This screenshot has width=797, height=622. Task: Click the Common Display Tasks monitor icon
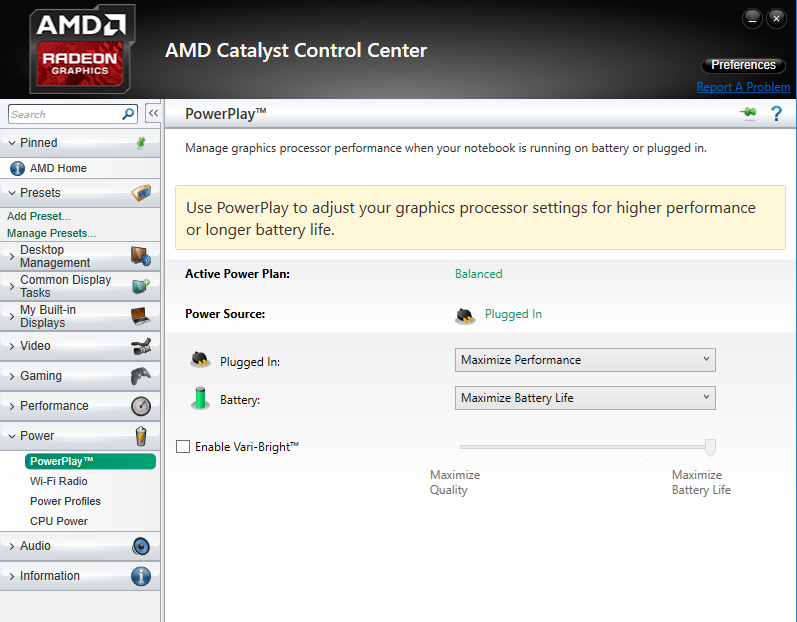pos(141,286)
